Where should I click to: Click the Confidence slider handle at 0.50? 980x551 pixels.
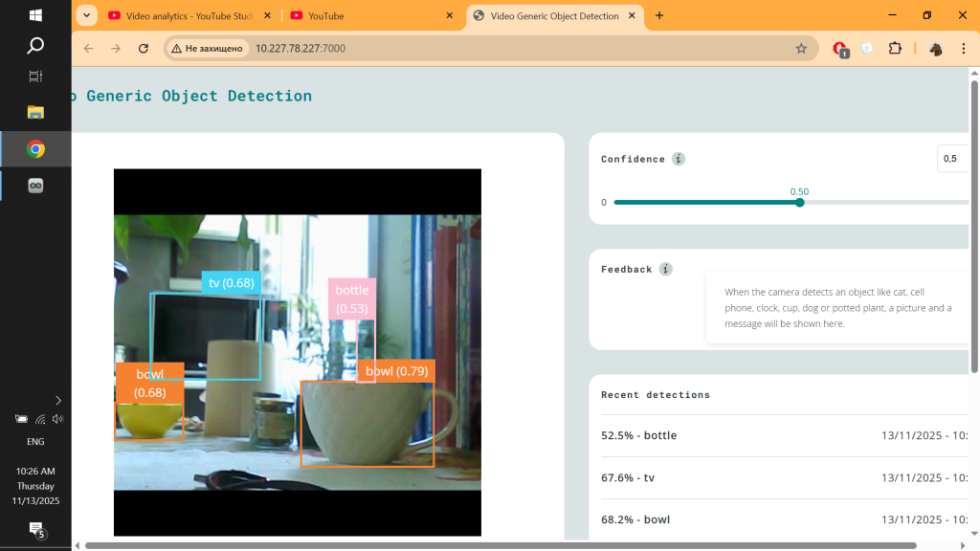pyautogui.click(x=800, y=202)
